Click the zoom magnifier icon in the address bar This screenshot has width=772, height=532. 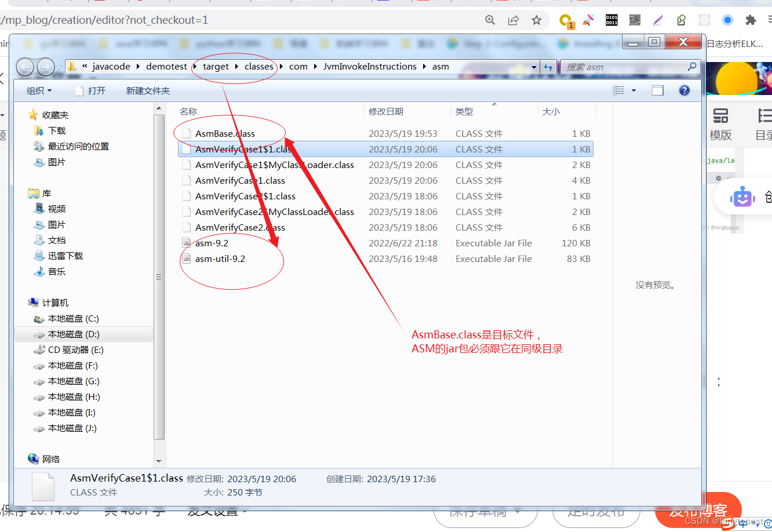(490, 19)
